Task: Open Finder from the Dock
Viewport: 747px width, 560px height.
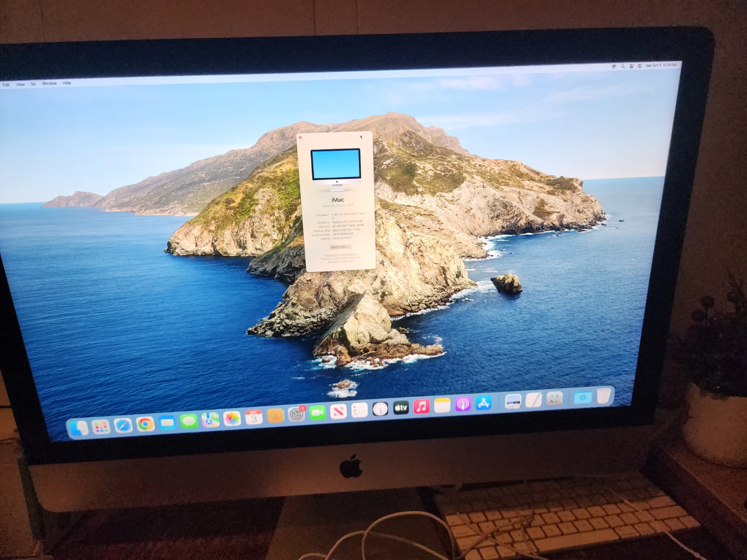Action: pyautogui.click(x=79, y=428)
